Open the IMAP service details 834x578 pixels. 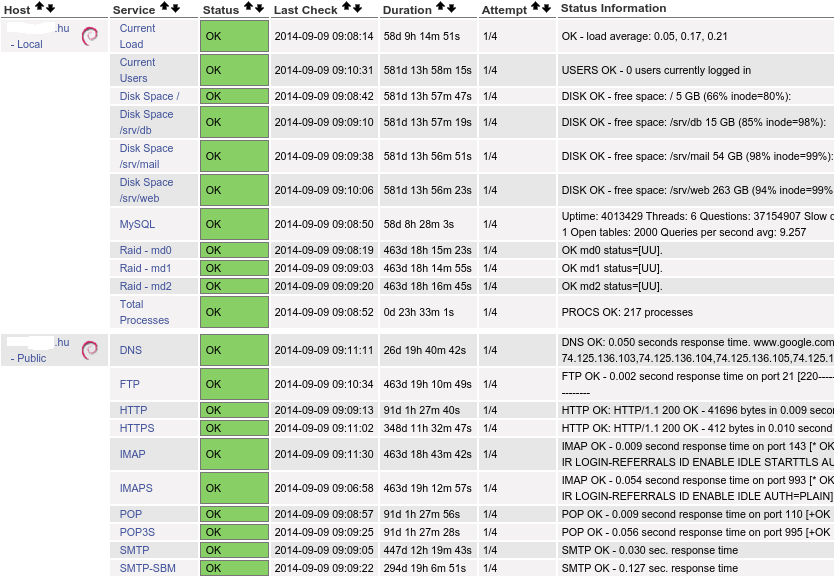(x=132, y=455)
